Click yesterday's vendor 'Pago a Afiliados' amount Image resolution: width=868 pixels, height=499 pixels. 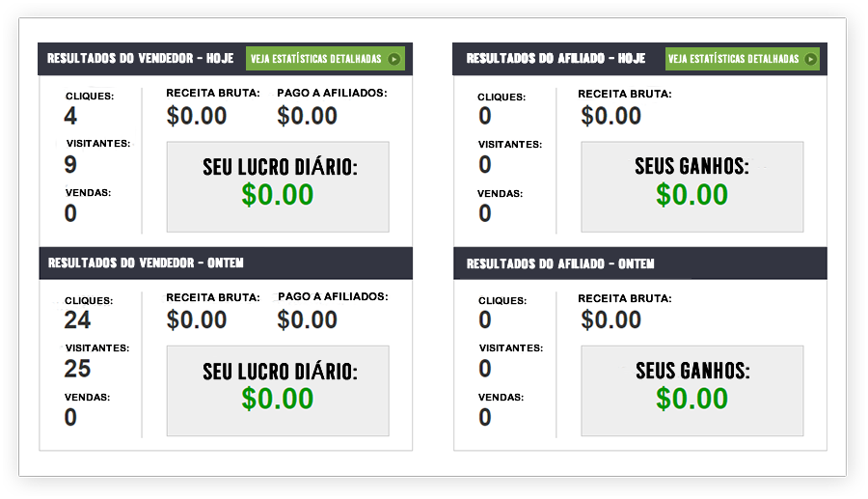tap(307, 320)
